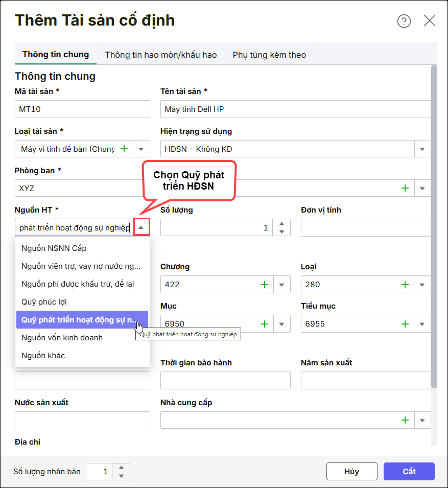Click plus icon in Tiểu mục field
Image resolution: width=448 pixels, height=488 pixels.
tap(405, 323)
